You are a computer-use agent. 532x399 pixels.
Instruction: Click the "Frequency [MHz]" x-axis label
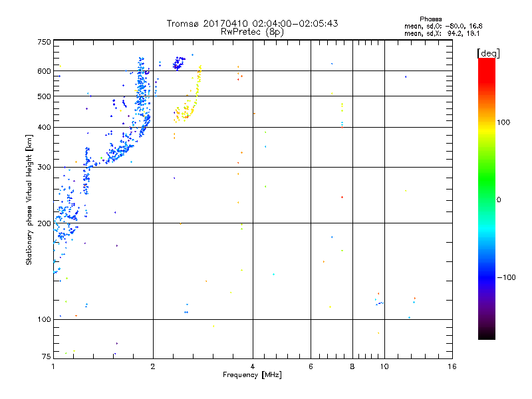252,375
